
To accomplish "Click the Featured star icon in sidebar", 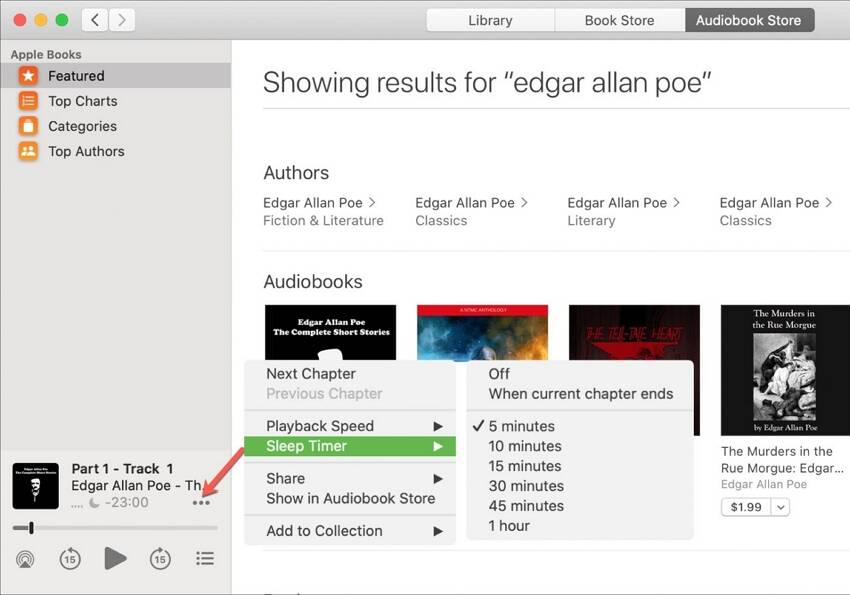I will (x=28, y=76).
